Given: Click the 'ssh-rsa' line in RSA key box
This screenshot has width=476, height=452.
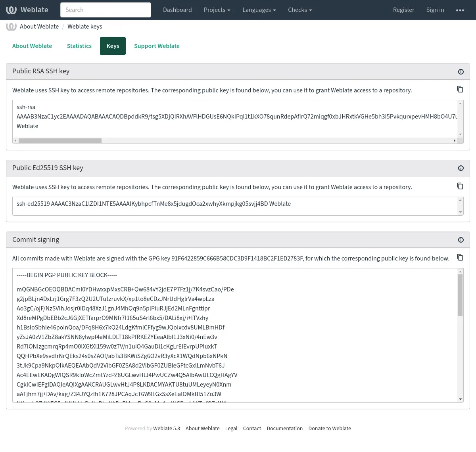Looking at the screenshot, I should (26, 107).
